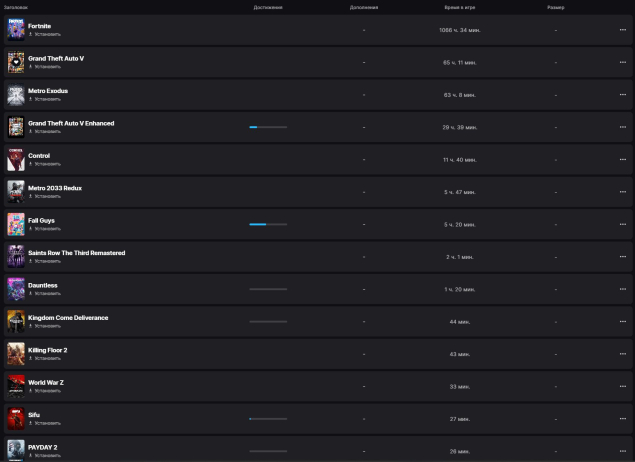Install Saints Row The Third Remastered
The height and width of the screenshot is (462, 635).
pos(47,261)
